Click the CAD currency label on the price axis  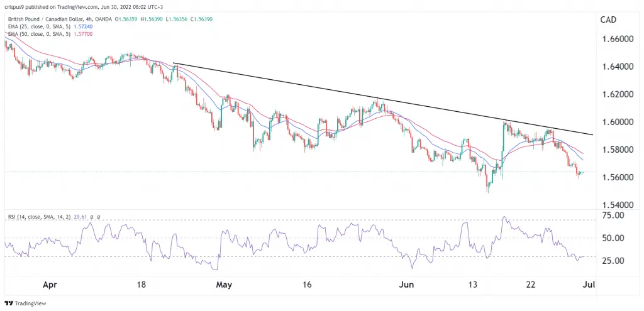(x=609, y=21)
